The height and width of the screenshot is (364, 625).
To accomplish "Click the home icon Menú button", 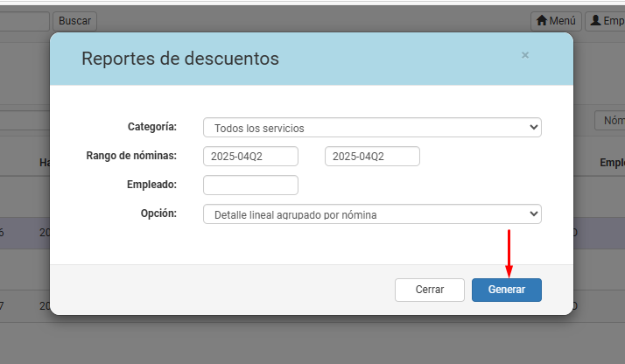I will [556, 20].
